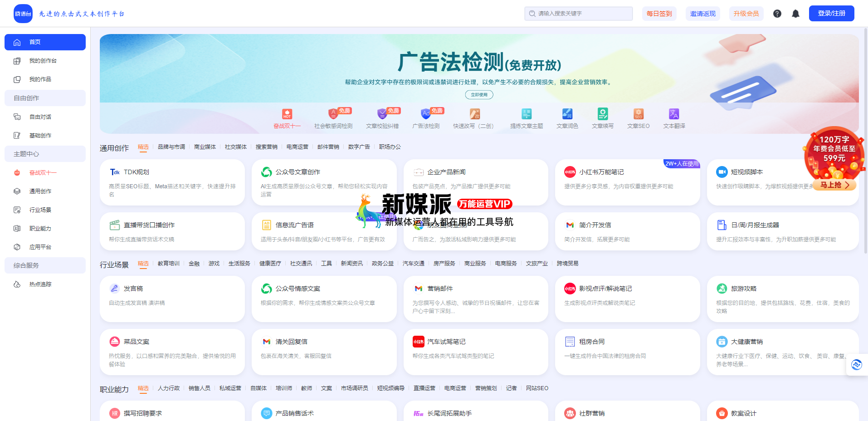
Task: Select 跨境贸易 tab in 行业场景
Action: pyautogui.click(x=568, y=264)
